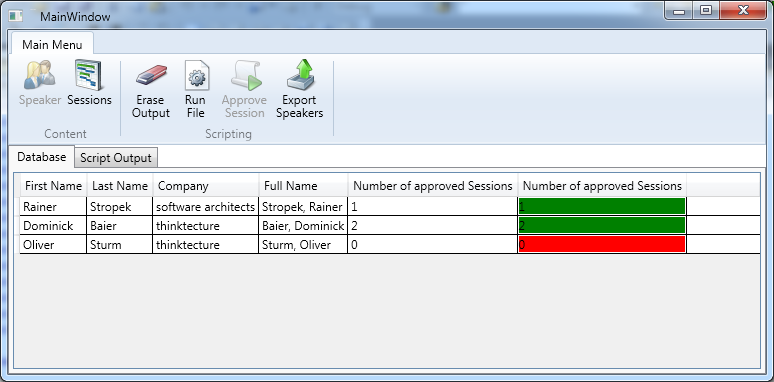Image resolution: width=774 pixels, height=382 pixels.
Task: Click the Company column header
Action: (x=206, y=186)
